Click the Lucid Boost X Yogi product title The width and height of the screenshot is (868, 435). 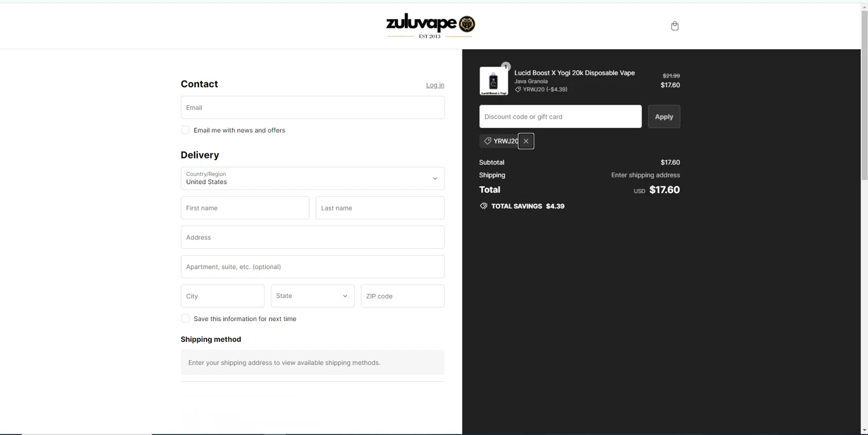[575, 73]
